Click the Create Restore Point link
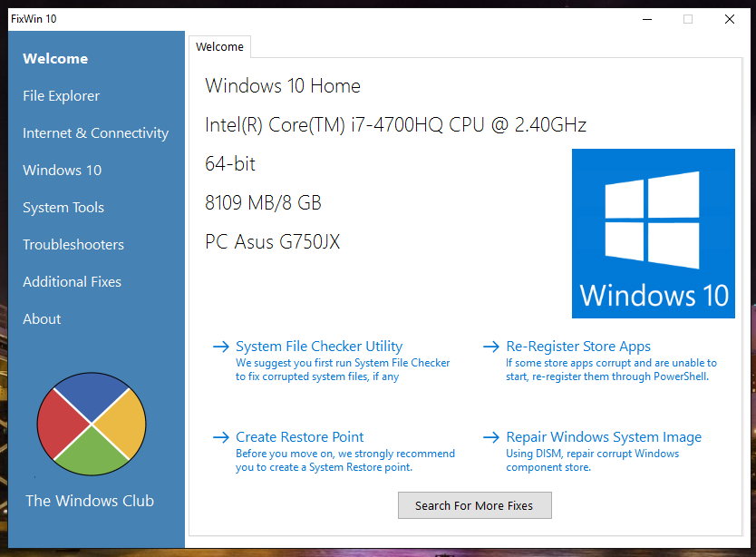Image resolution: width=756 pixels, height=557 pixels. pos(300,437)
